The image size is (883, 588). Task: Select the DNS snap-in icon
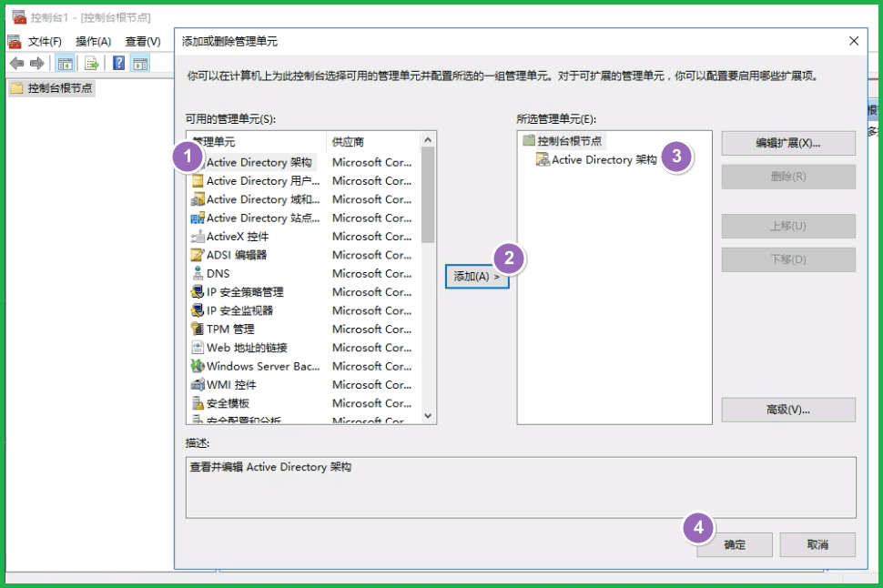(x=198, y=274)
